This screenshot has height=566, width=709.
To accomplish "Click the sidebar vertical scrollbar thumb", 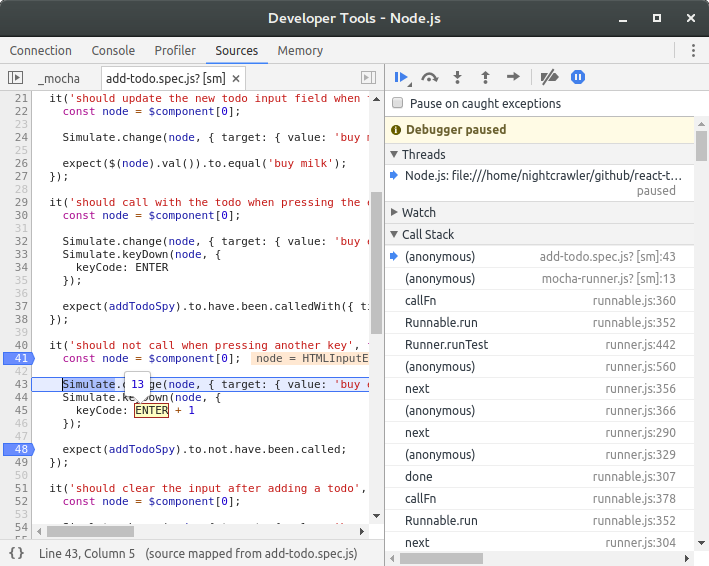I will 701,146.
